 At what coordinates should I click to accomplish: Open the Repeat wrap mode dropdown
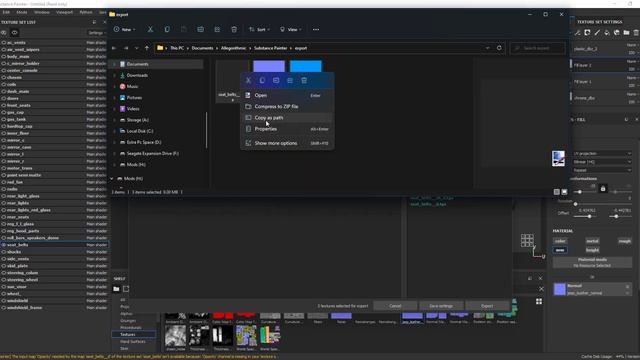602,170
